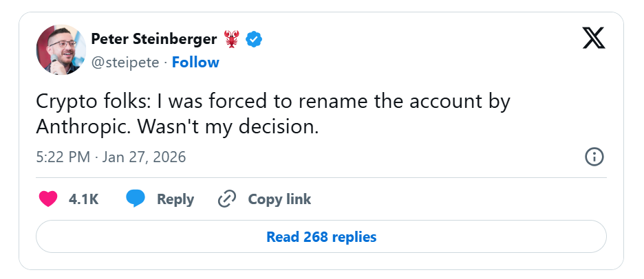Click the blue reply bubble icon

click(136, 199)
